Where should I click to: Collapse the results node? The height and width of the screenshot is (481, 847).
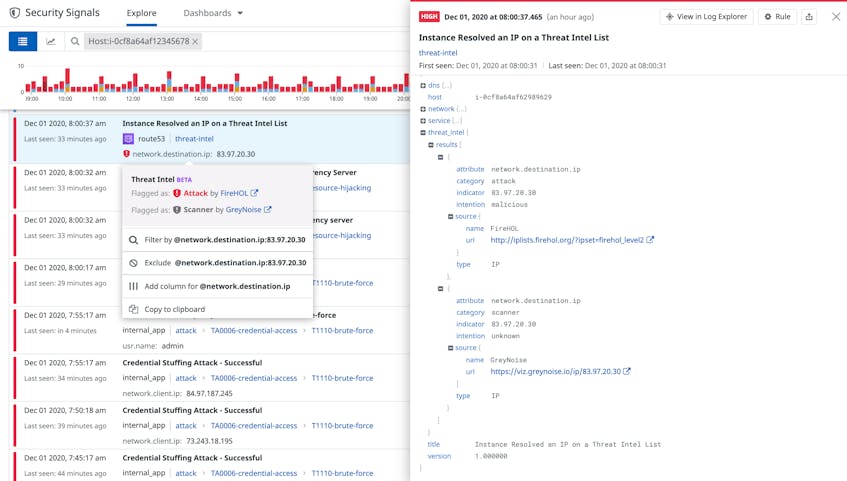coord(431,145)
